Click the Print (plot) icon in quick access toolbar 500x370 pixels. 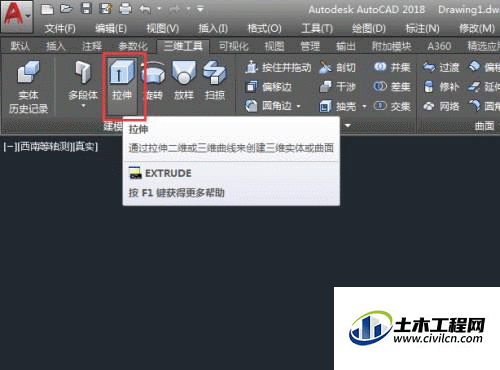coord(125,9)
